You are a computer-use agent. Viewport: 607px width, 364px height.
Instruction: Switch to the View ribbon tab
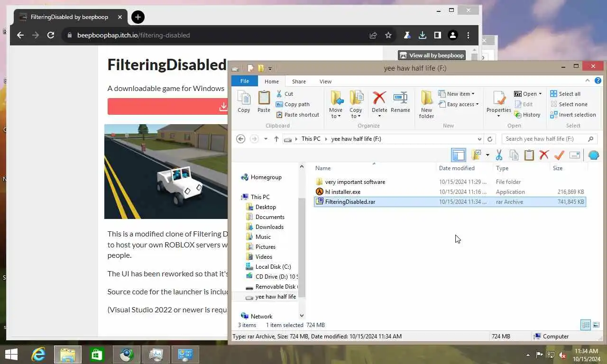click(x=325, y=82)
